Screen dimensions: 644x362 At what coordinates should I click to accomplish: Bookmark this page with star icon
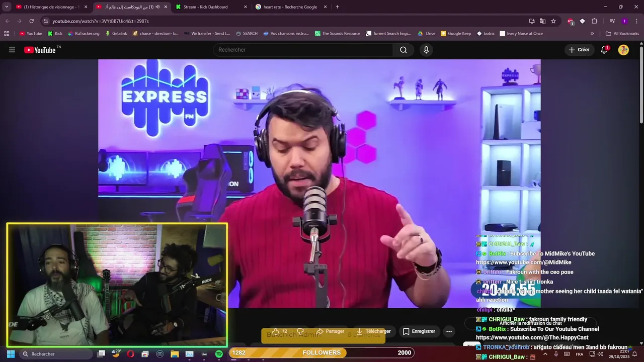pyautogui.click(x=553, y=21)
